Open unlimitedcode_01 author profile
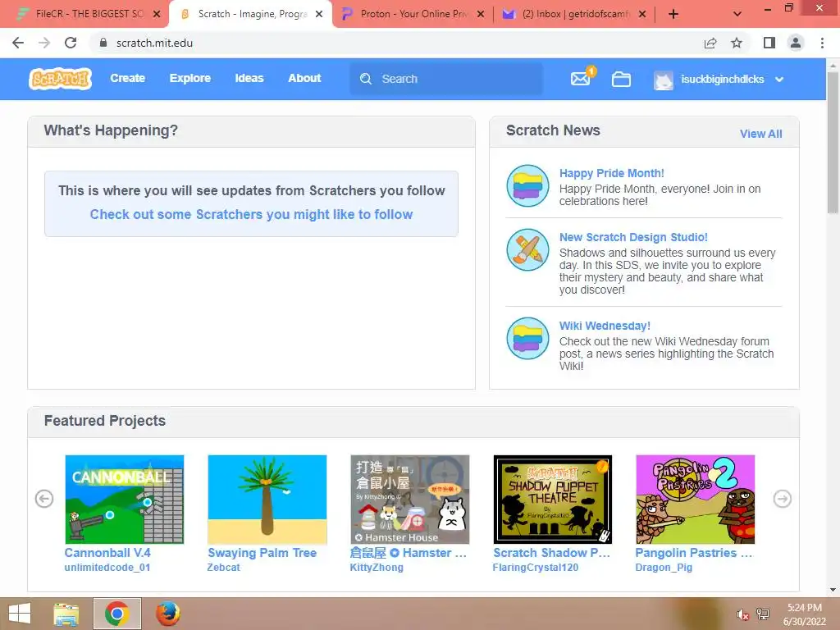The height and width of the screenshot is (630, 840). click(x=107, y=568)
